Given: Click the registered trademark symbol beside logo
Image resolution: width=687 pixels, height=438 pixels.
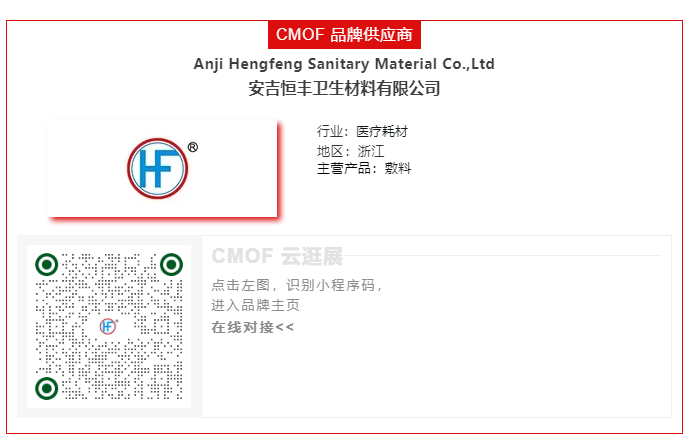Looking at the screenshot, I should tap(193, 147).
